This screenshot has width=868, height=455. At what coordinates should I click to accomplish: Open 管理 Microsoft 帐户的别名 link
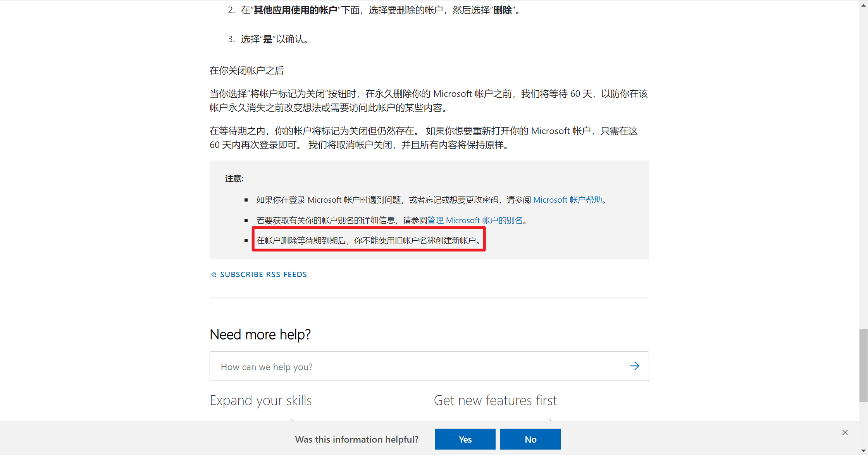pos(475,220)
